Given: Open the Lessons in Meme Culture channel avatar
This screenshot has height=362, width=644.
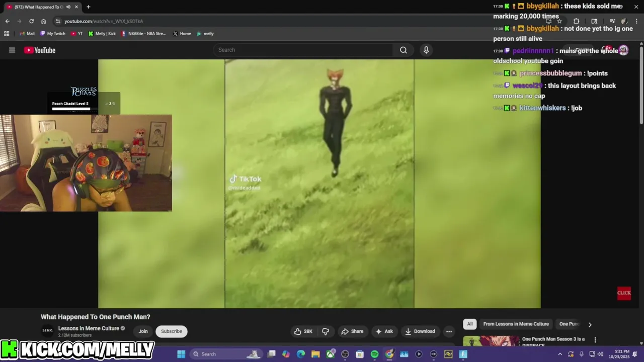Looking at the screenshot, I should [47, 331].
